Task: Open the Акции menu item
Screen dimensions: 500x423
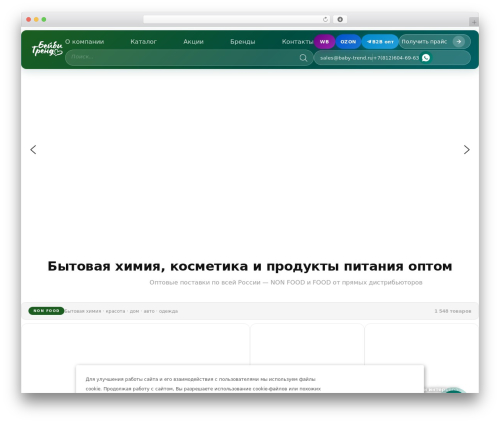Action: point(193,42)
